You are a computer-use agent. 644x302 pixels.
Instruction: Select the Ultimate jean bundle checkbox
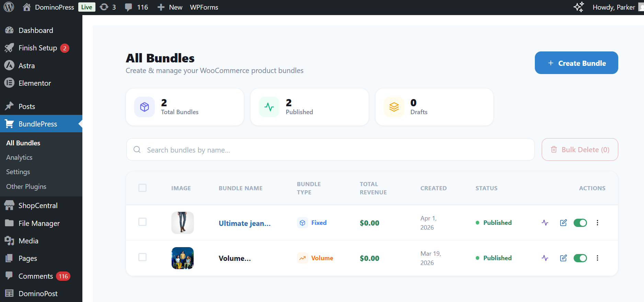pyautogui.click(x=142, y=222)
